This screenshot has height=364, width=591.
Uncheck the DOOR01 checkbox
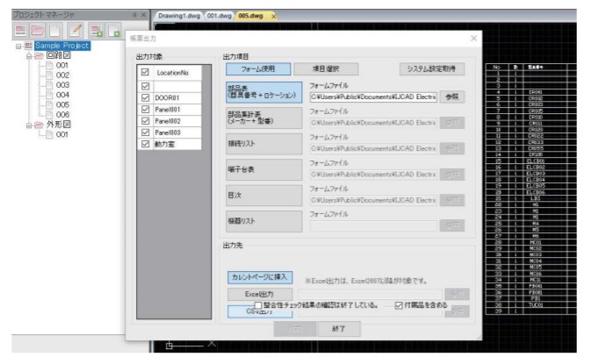[x=145, y=98]
